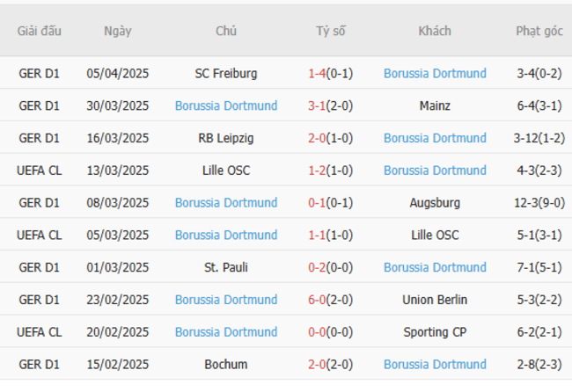
Task: Select the Augsburg team name
Action: click(435, 203)
